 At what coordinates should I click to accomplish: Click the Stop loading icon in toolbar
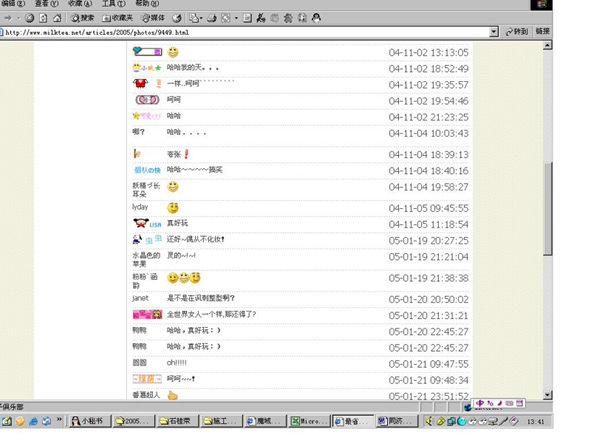click(29, 18)
